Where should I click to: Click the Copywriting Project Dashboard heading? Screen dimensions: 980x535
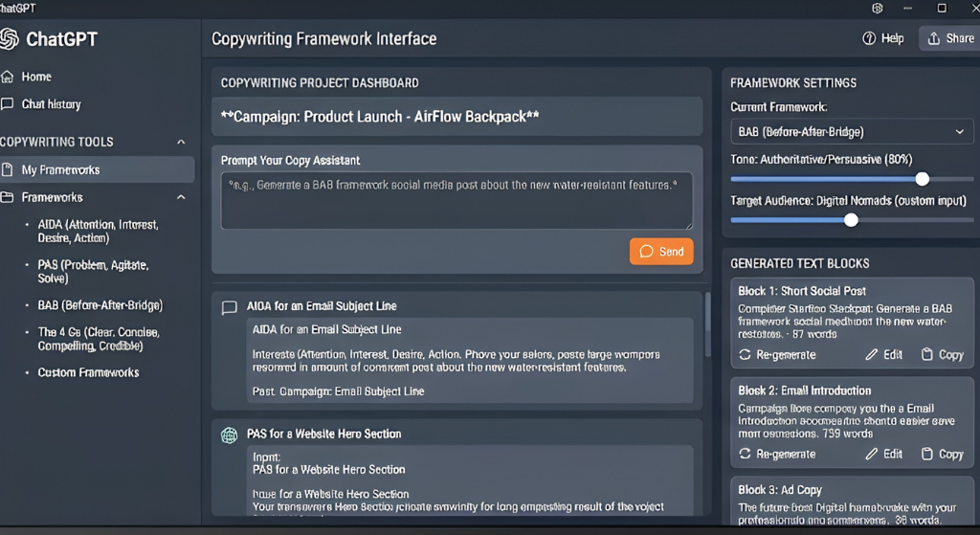point(320,83)
